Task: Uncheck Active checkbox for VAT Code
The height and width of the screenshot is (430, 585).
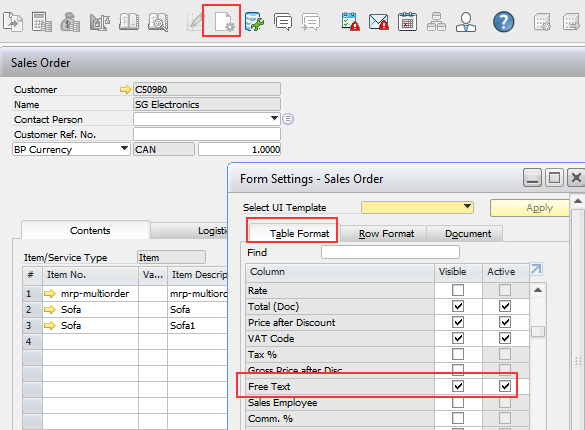Action: 505,338
